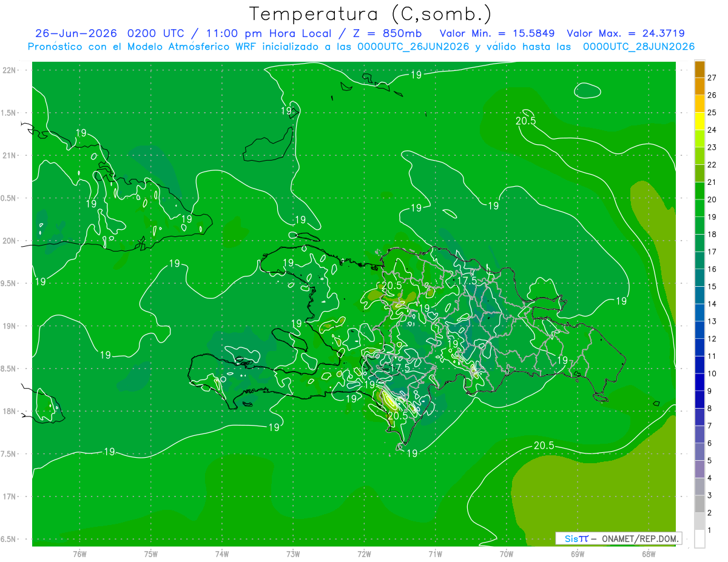This screenshot has width=728, height=562.
Task: Click the legend scale value 20
Action: tap(712, 199)
